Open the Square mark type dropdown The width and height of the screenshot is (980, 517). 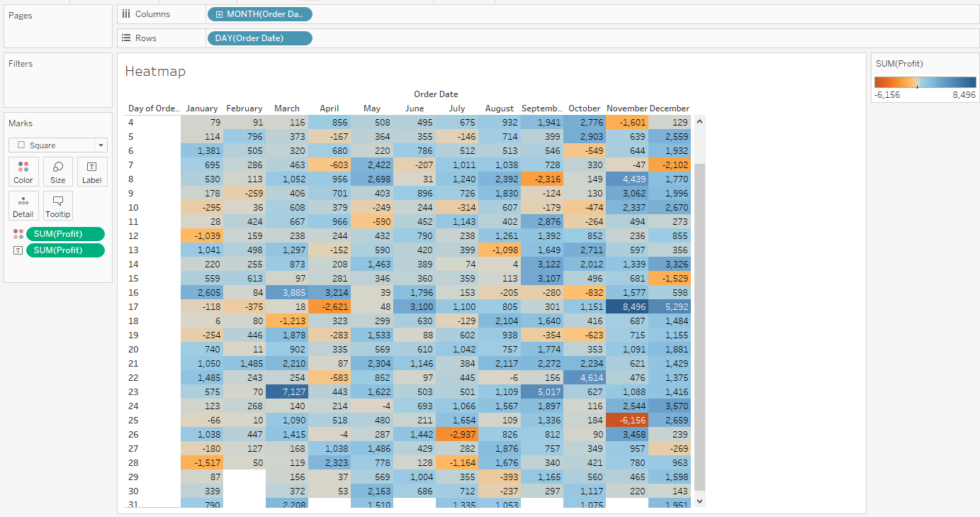(x=58, y=145)
